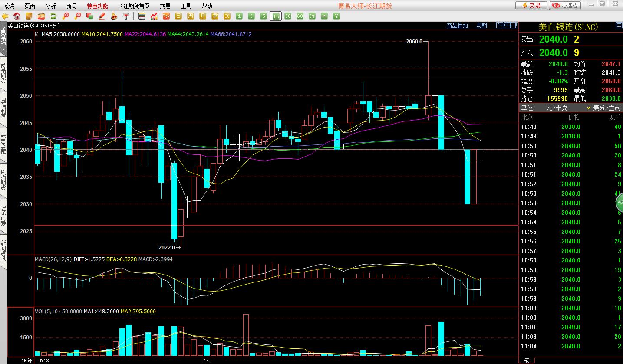Click the yellow back arrow icon
The height and width of the screenshot is (364, 623).
click(5, 16)
